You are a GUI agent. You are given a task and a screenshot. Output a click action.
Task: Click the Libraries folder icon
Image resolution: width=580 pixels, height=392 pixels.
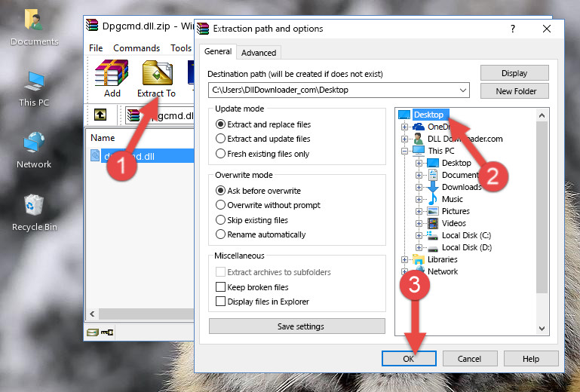419,259
